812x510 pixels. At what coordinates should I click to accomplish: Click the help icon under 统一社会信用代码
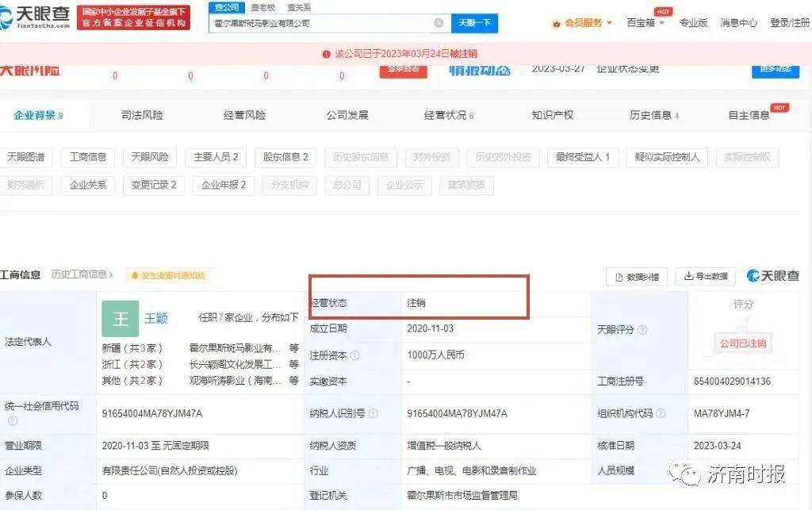pos(13,420)
